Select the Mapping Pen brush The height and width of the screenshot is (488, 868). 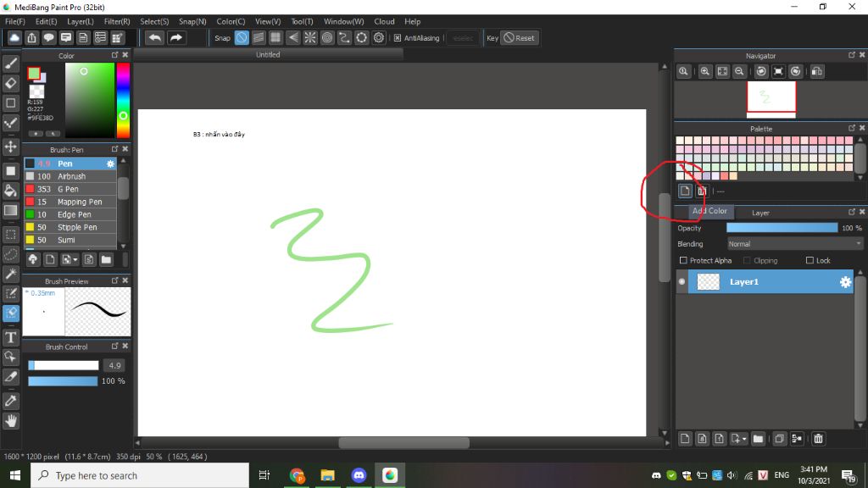click(70, 202)
